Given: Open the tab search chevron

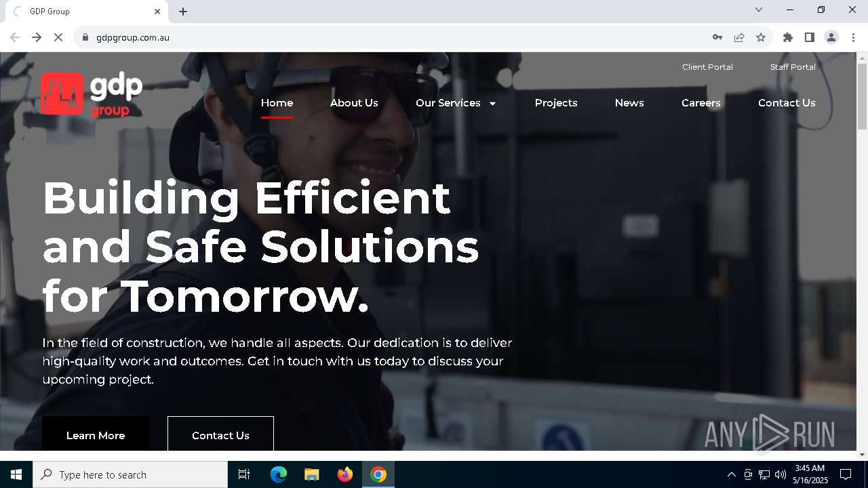Looking at the screenshot, I should click(759, 9).
